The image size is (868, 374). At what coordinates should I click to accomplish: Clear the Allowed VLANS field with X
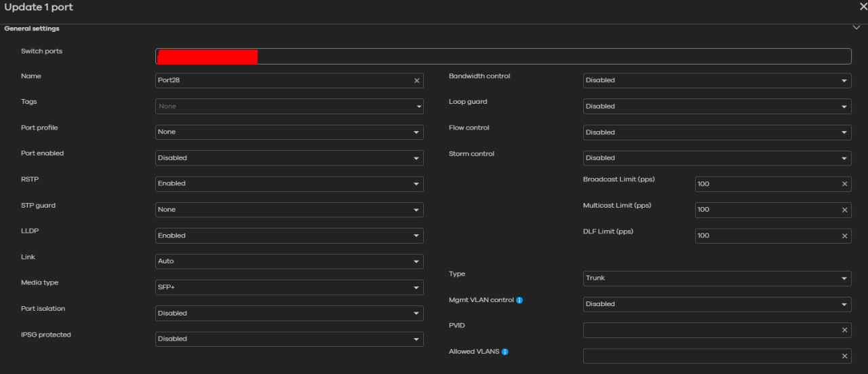click(x=845, y=356)
